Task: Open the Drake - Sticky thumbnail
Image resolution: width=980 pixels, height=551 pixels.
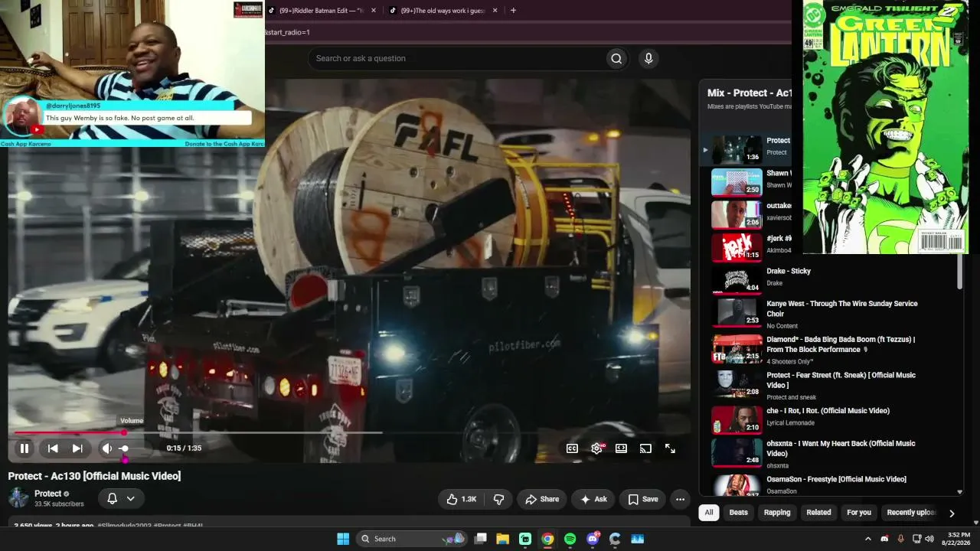Action: point(737,279)
